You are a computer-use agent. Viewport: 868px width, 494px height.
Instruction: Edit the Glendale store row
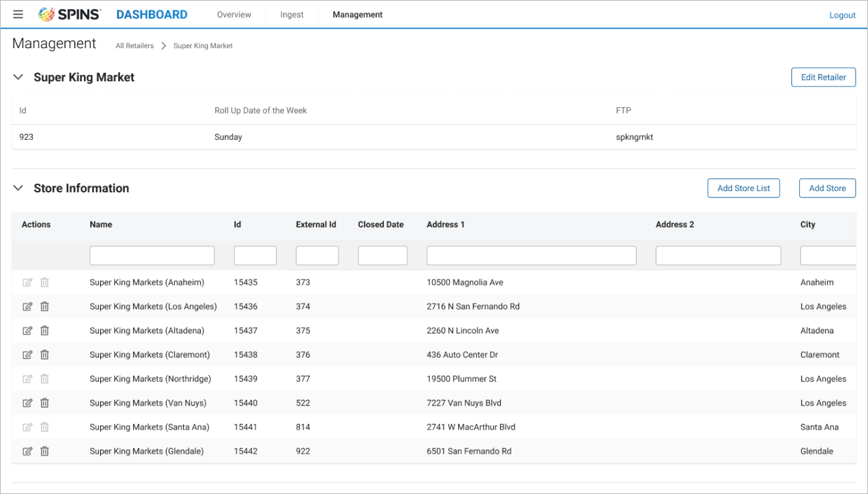(27, 451)
